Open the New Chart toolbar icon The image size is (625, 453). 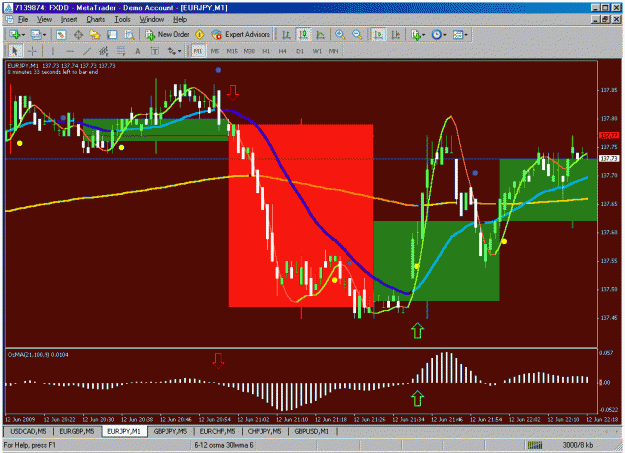(15, 35)
